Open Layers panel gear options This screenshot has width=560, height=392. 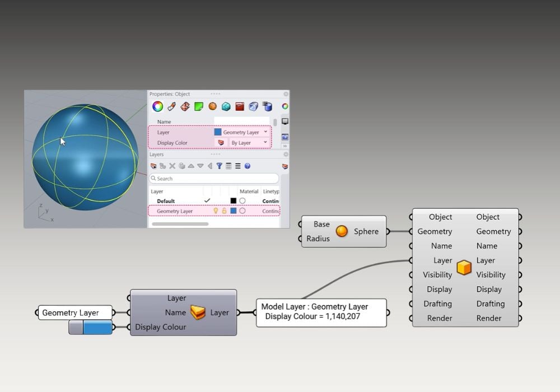point(286,154)
